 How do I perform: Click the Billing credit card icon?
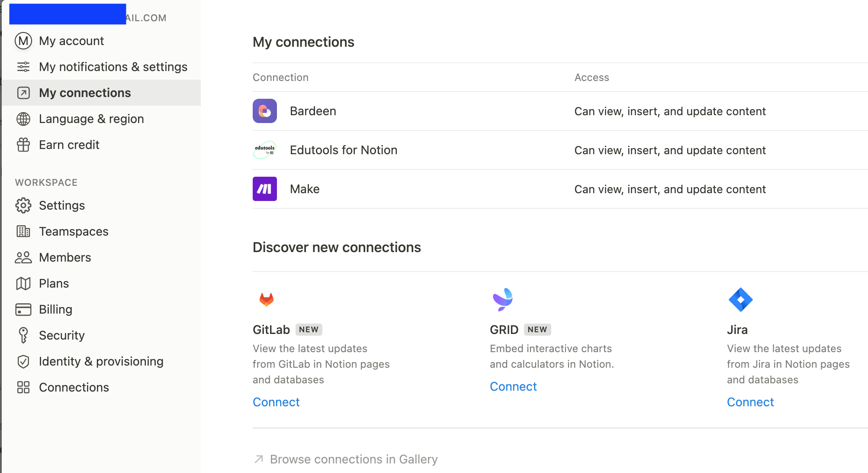23,309
